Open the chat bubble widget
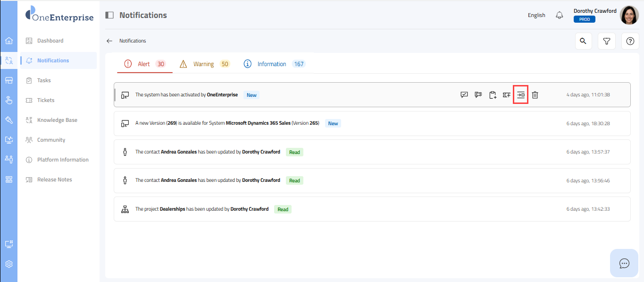The image size is (644, 282). pos(624,263)
